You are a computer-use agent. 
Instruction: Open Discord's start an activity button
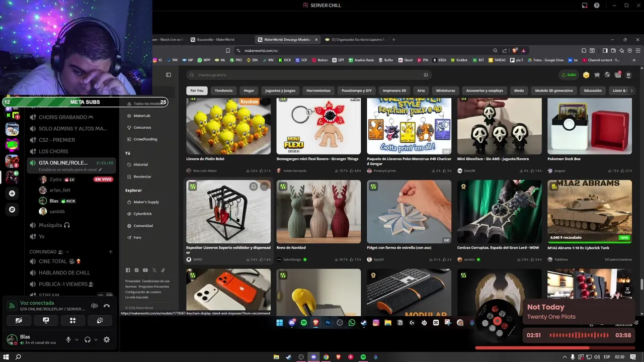pyautogui.click(x=73, y=320)
